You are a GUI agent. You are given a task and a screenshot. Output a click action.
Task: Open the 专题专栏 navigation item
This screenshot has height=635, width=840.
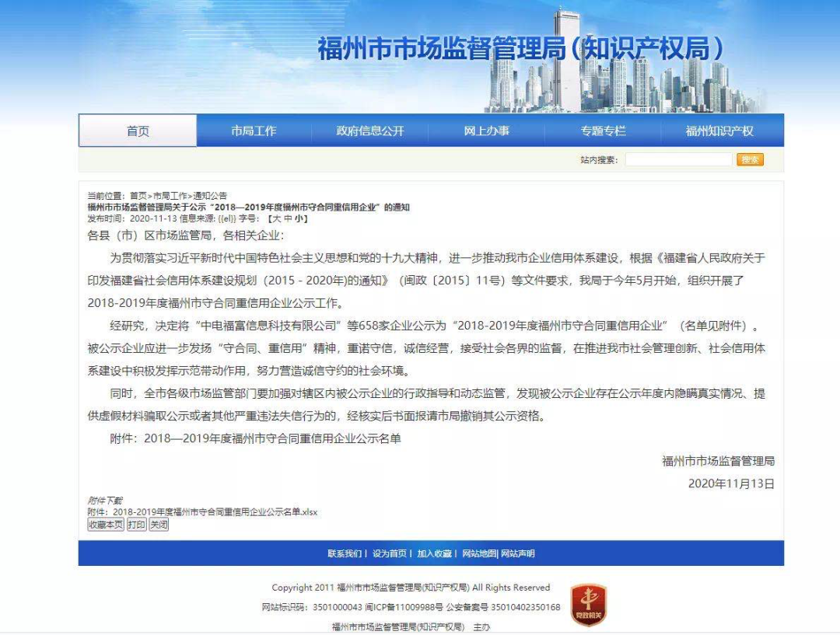[x=603, y=131]
